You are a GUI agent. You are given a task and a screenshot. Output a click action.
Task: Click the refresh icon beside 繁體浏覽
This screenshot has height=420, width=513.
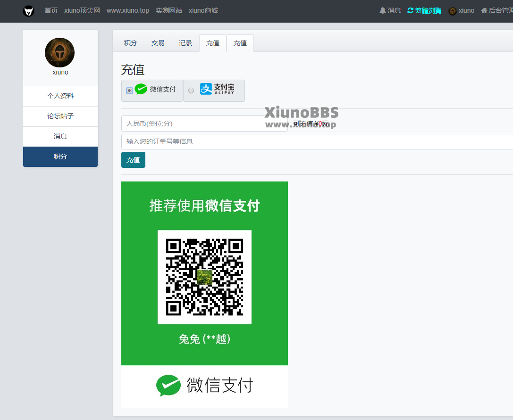(410, 10)
